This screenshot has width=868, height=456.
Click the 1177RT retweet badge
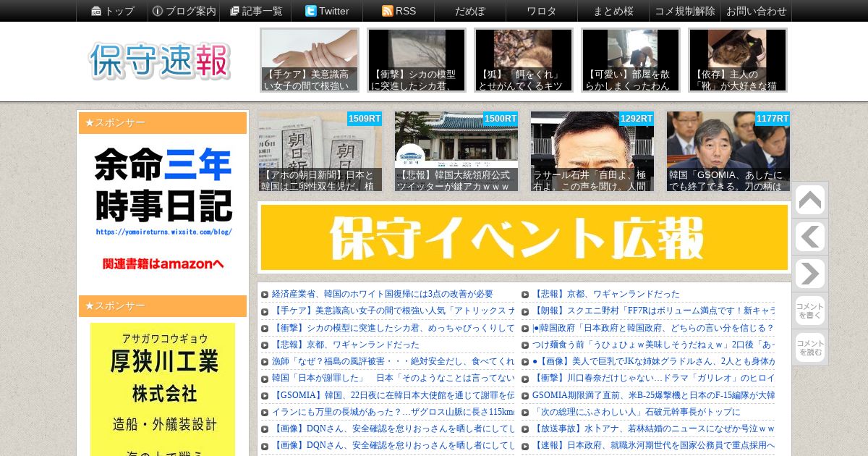pyautogui.click(x=773, y=118)
